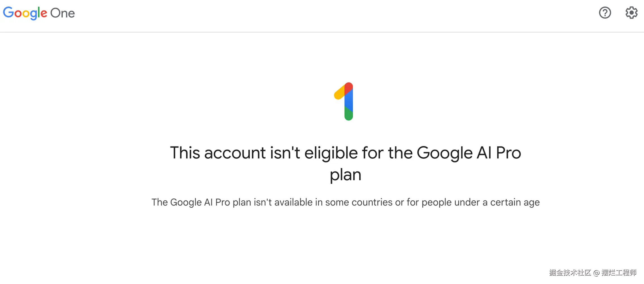Go home via the Google One header logo
This screenshot has height=284, width=644.
point(39,13)
